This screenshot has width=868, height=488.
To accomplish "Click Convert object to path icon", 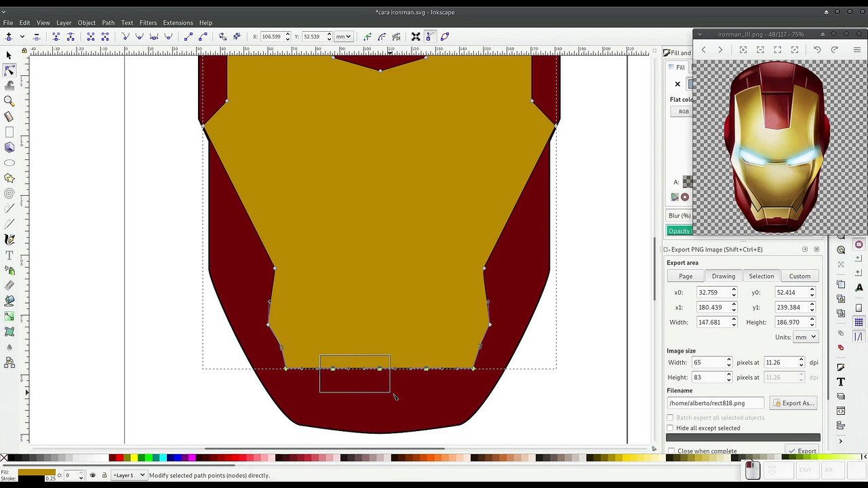I will (222, 37).
